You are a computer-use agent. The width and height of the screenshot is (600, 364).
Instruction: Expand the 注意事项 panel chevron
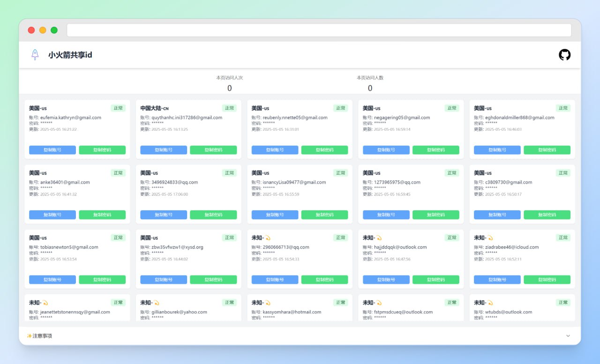pos(568,336)
